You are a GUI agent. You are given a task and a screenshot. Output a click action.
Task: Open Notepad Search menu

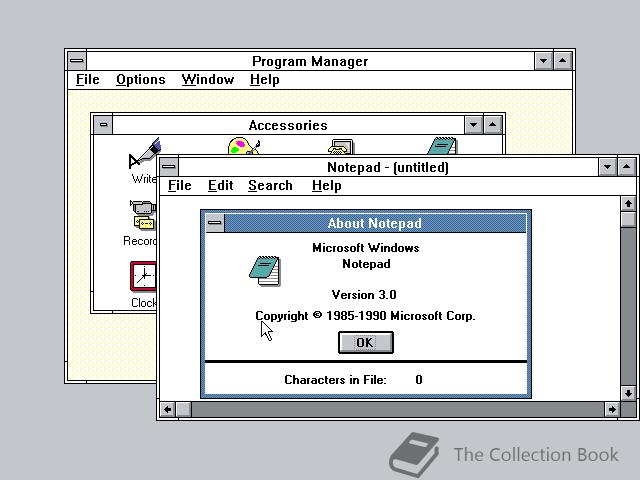click(270, 186)
